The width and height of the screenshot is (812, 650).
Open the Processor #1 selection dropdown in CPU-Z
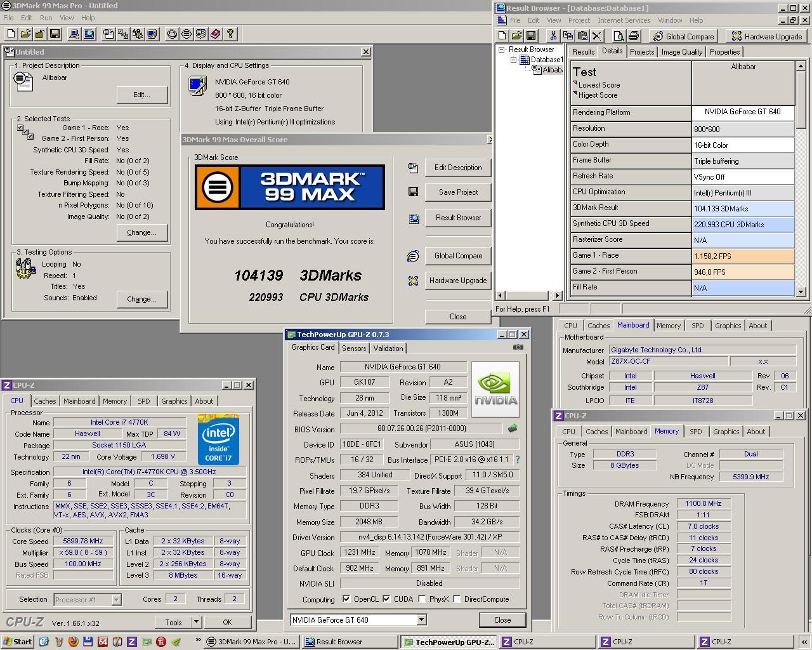click(116, 599)
